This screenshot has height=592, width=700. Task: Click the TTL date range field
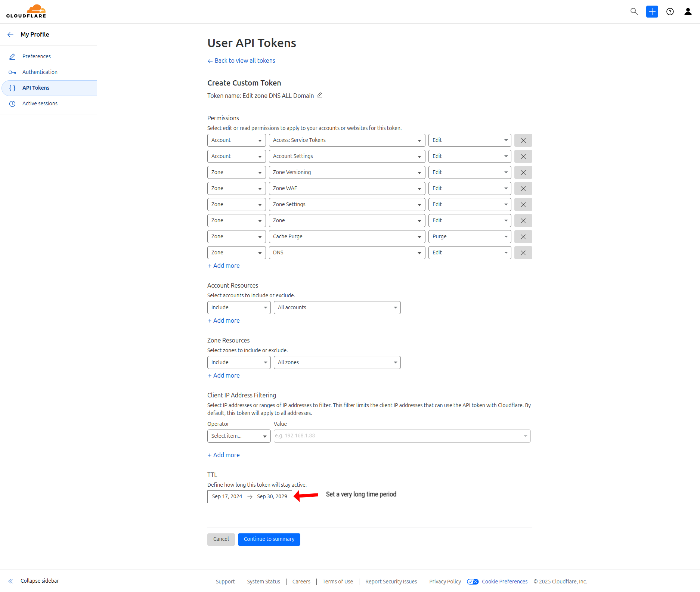(x=250, y=496)
